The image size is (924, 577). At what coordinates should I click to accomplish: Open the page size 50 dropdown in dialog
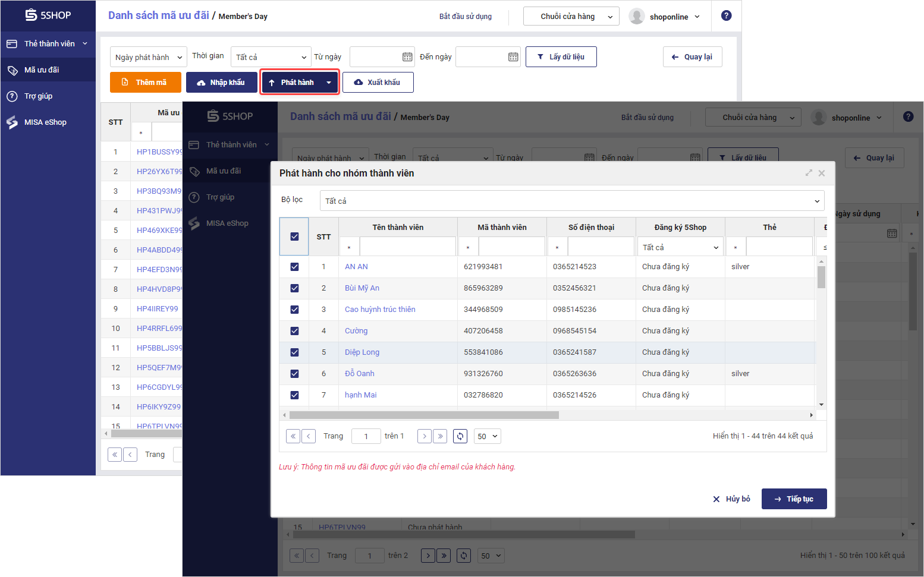coord(487,436)
